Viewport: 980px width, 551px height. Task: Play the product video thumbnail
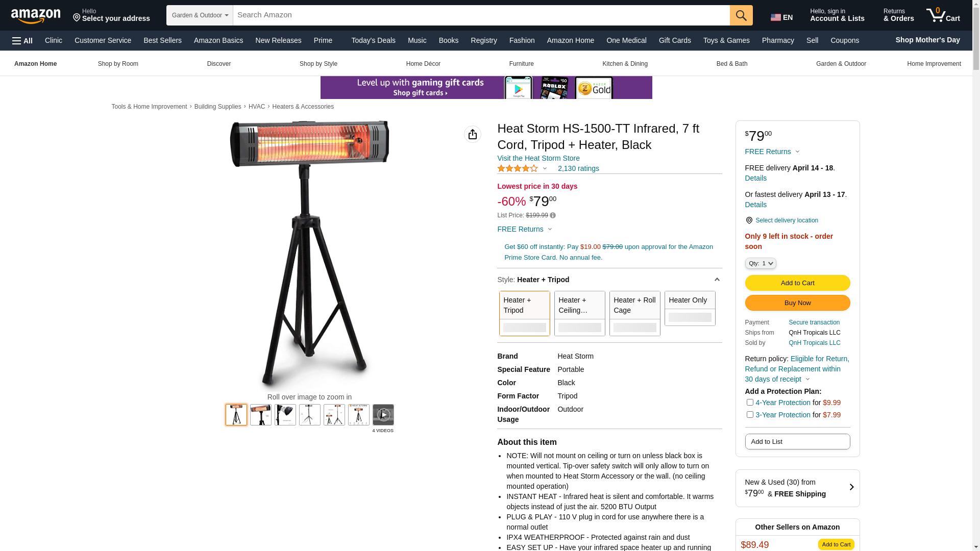click(383, 415)
